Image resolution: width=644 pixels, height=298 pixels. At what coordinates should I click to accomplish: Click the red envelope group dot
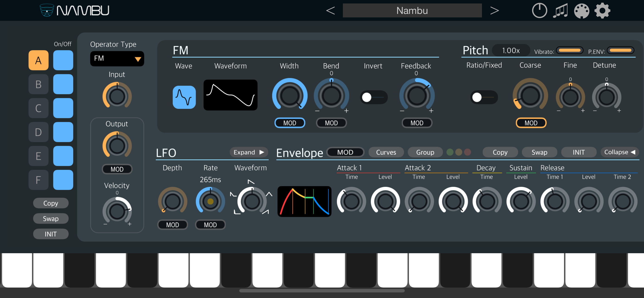[x=467, y=152]
